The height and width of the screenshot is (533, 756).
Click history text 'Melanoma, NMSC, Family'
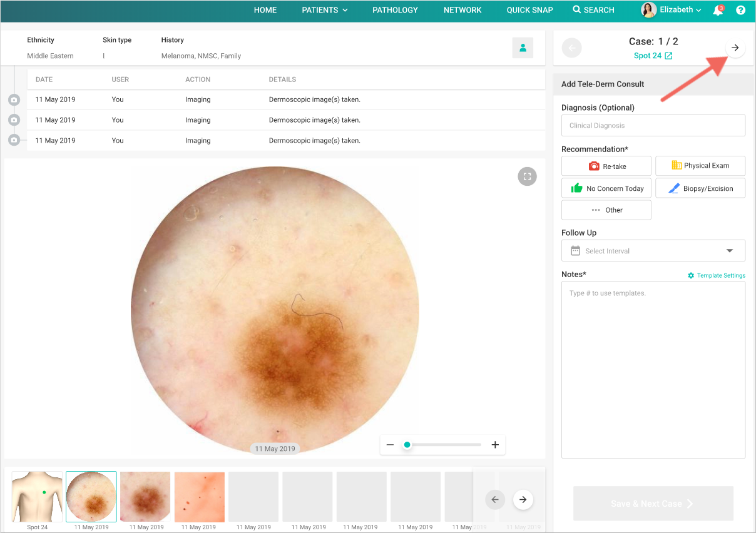(201, 56)
